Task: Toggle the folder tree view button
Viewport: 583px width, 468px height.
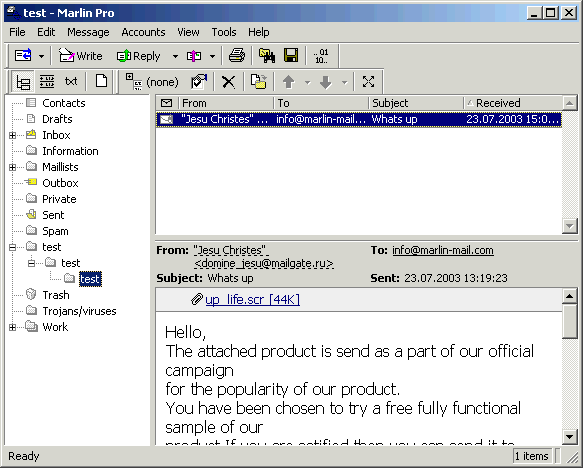Action: click(23, 82)
